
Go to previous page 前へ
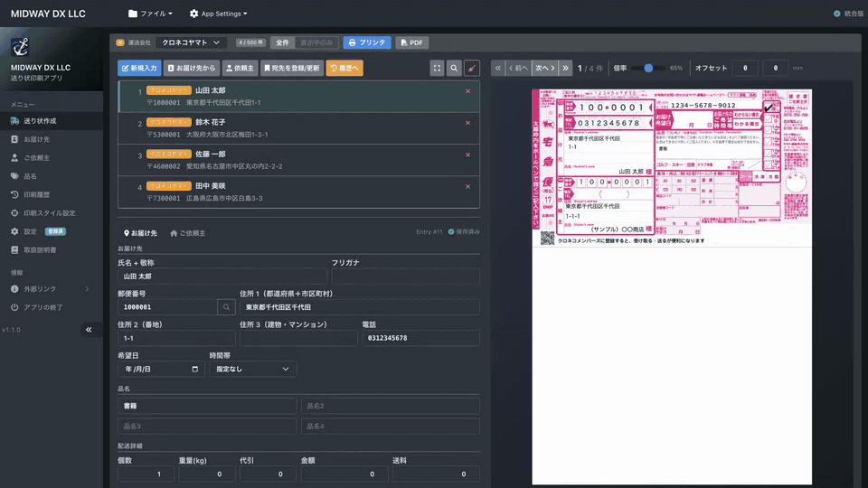[x=518, y=68]
